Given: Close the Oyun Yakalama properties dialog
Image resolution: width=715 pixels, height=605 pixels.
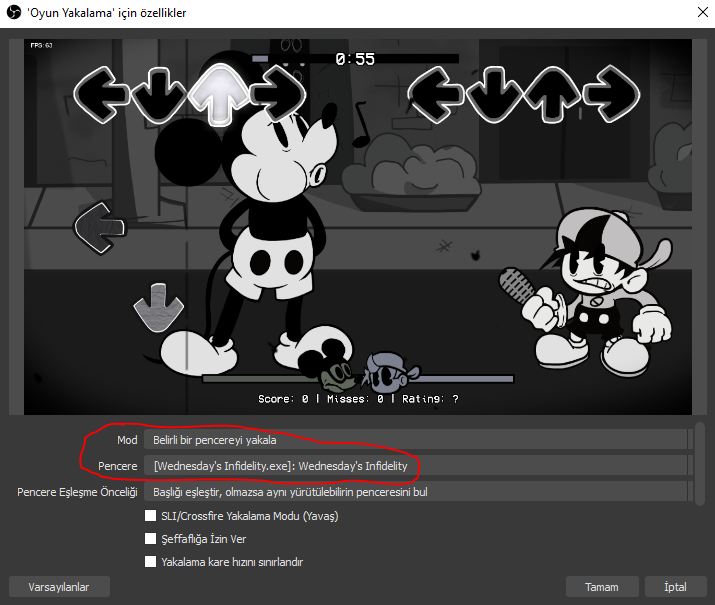Looking at the screenshot, I should click(703, 12).
